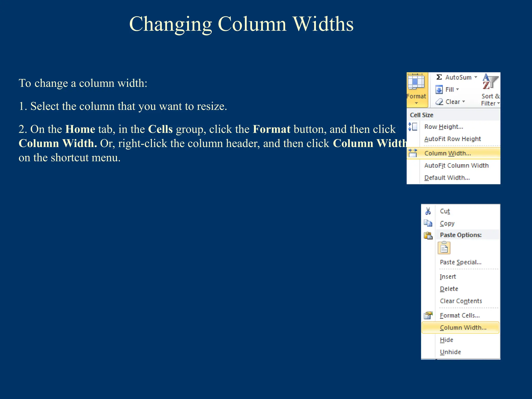Click the AutoSum label text
This screenshot has width=532, height=399.
click(x=458, y=77)
